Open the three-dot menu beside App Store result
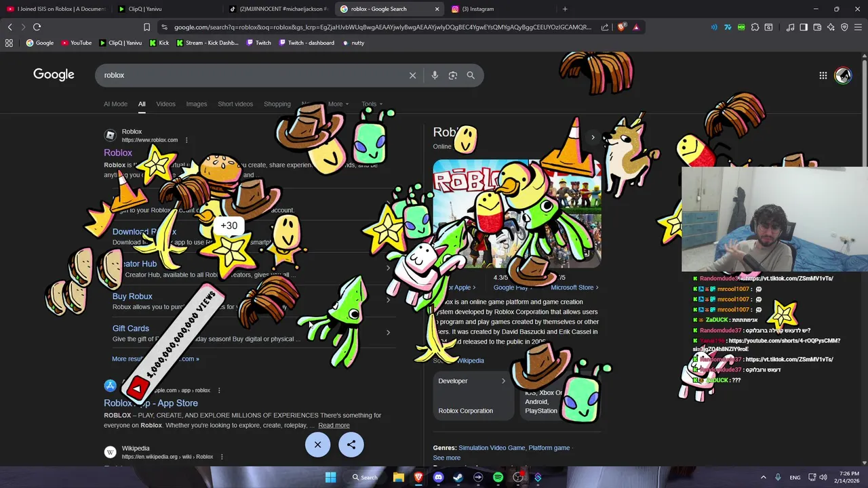 (x=218, y=390)
